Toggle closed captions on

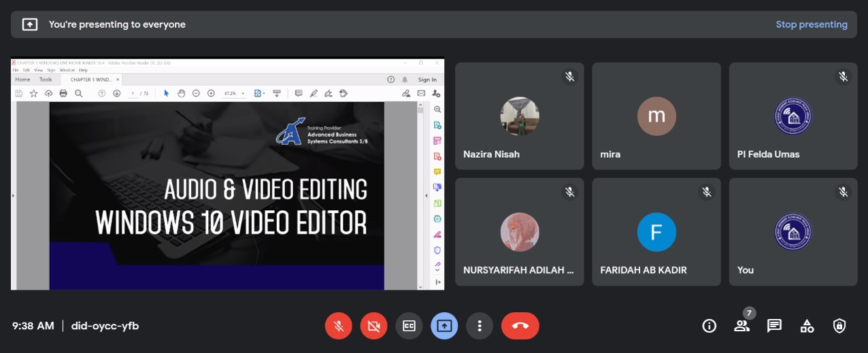(x=409, y=326)
